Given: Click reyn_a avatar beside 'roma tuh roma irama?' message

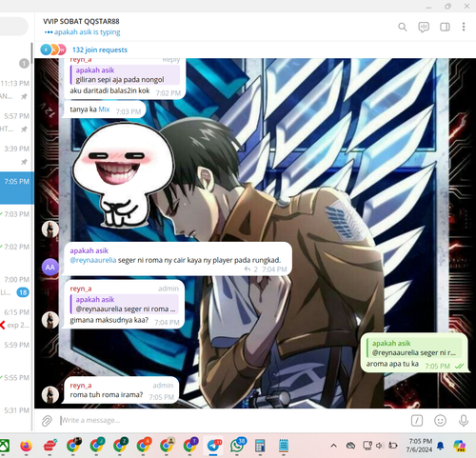Looking at the screenshot, I should (x=50, y=395).
